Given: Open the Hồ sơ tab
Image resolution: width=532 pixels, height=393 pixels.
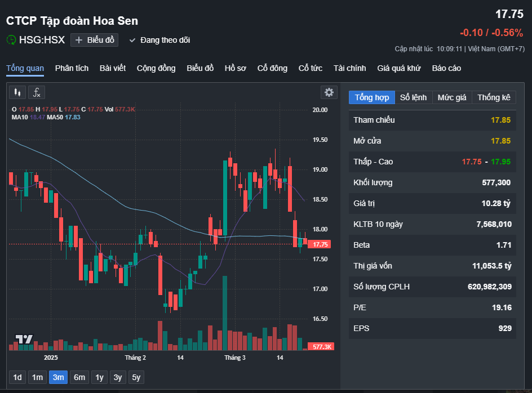Looking at the screenshot, I should click(x=236, y=69).
